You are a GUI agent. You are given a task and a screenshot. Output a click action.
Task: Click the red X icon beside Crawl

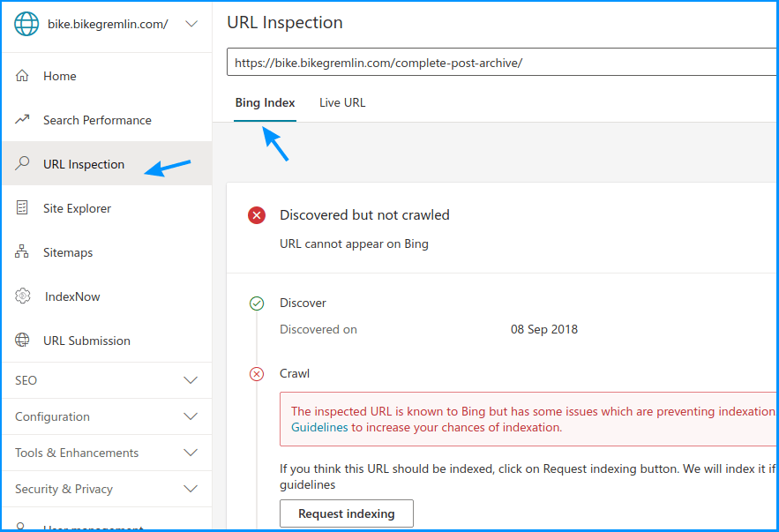[x=257, y=373]
